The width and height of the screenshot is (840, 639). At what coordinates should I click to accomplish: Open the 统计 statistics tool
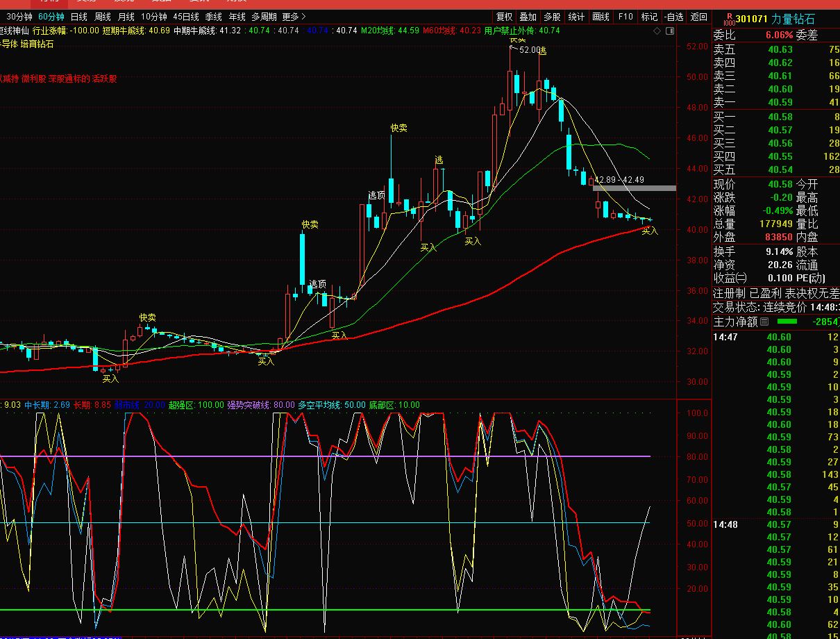576,17
